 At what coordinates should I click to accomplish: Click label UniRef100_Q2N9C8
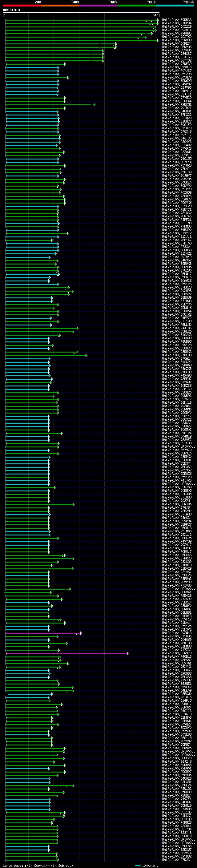[x=176, y=653]
